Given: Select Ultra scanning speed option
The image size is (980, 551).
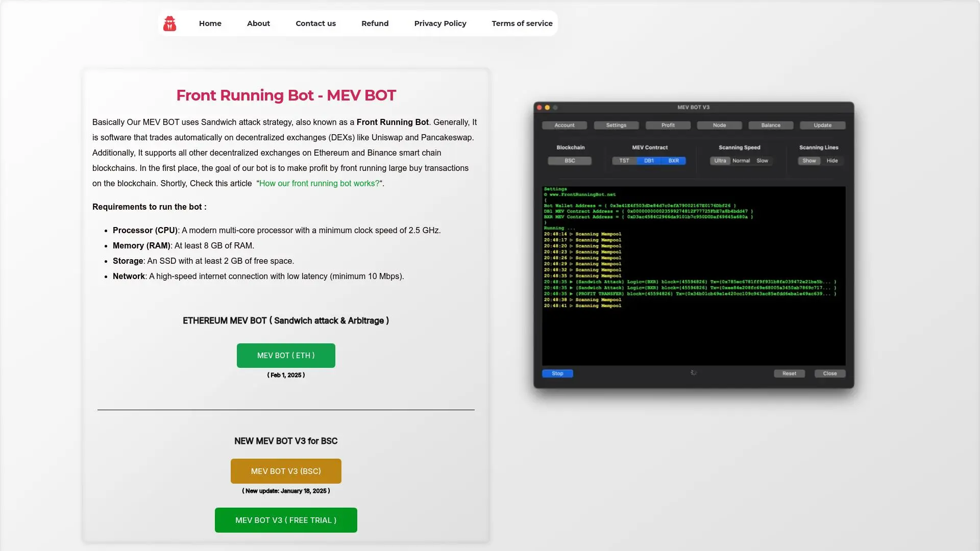Looking at the screenshot, I should tap(720, 161).
